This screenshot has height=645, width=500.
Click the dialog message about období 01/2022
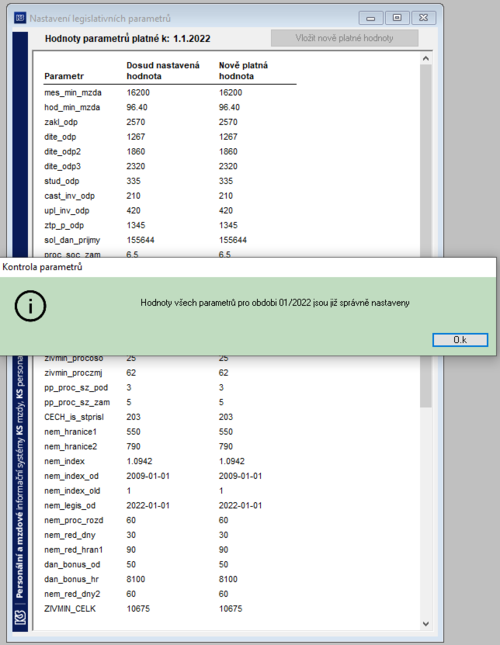coord(275,303)
